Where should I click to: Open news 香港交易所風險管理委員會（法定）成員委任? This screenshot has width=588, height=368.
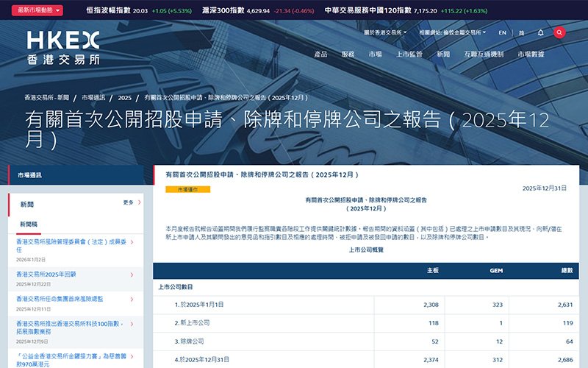pos(71,246)
